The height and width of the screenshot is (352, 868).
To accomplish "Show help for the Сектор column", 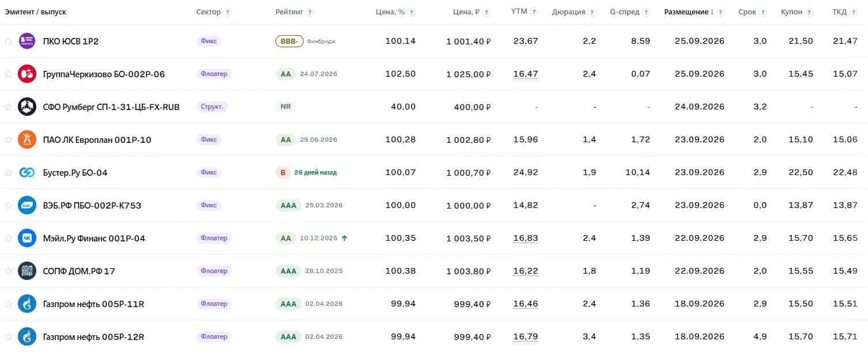I will (228, 12).
